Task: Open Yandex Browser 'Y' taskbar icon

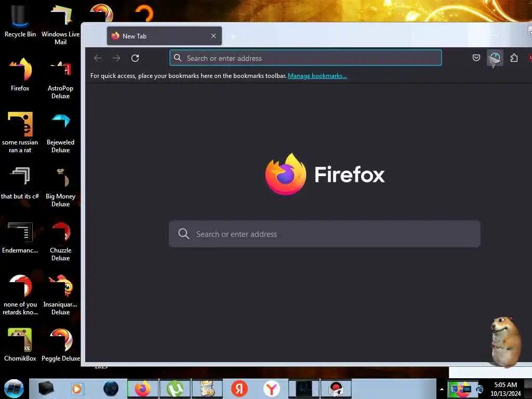Action: (272, 389)
